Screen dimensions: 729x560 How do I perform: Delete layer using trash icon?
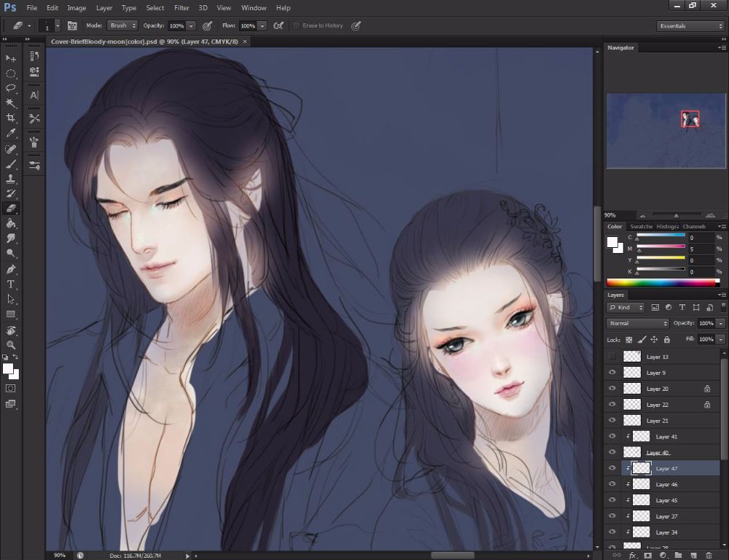pos(709,556)
